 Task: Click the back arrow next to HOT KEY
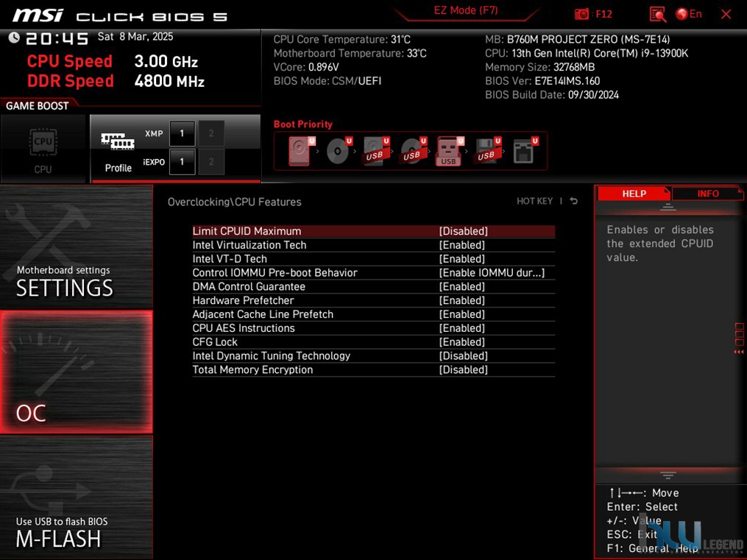(x=574, y=201)
